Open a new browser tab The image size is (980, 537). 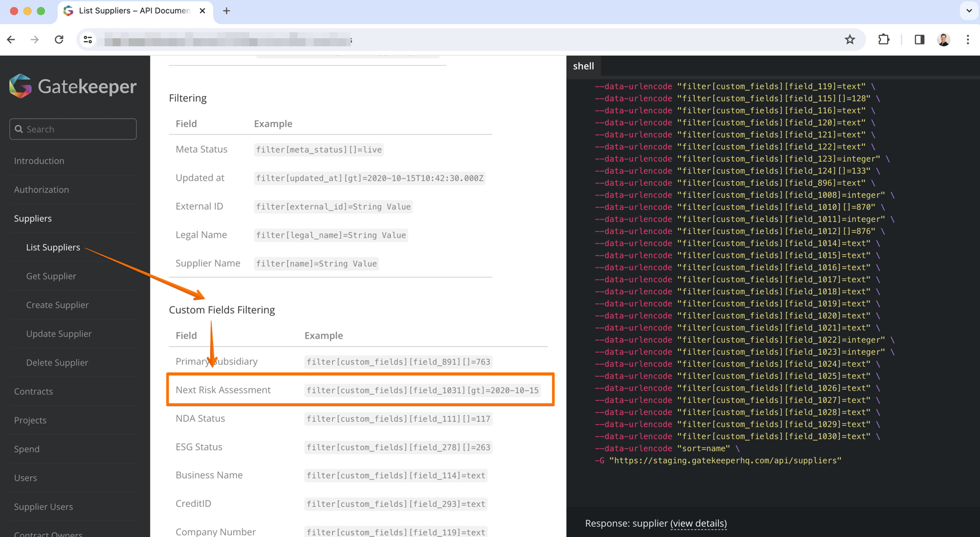coord(226,11)
